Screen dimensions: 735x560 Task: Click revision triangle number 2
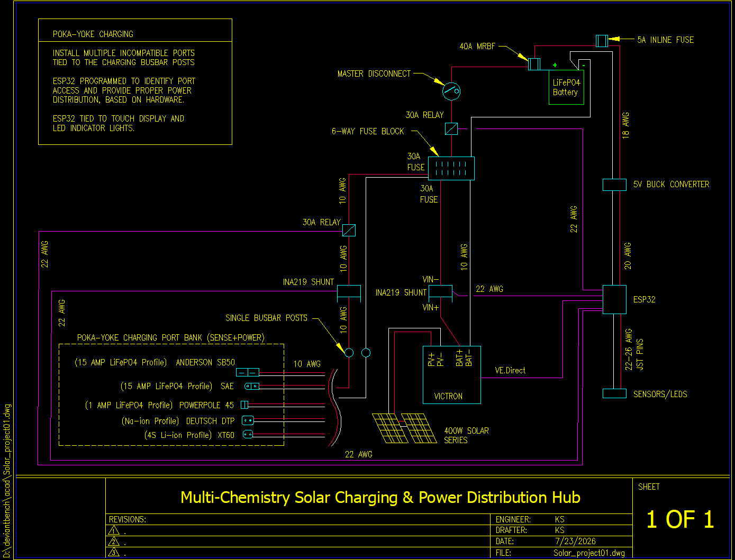(113, 541)
